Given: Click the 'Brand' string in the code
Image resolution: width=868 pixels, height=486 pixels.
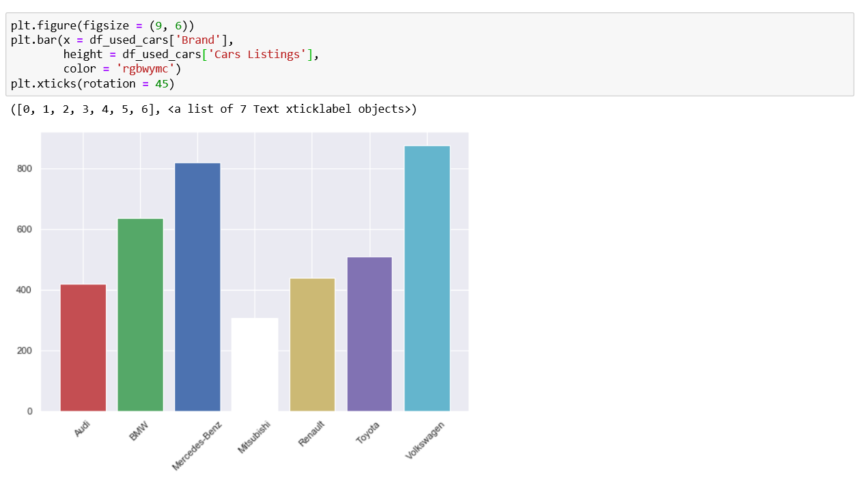Looking at the screenshot, I should 195,40.
